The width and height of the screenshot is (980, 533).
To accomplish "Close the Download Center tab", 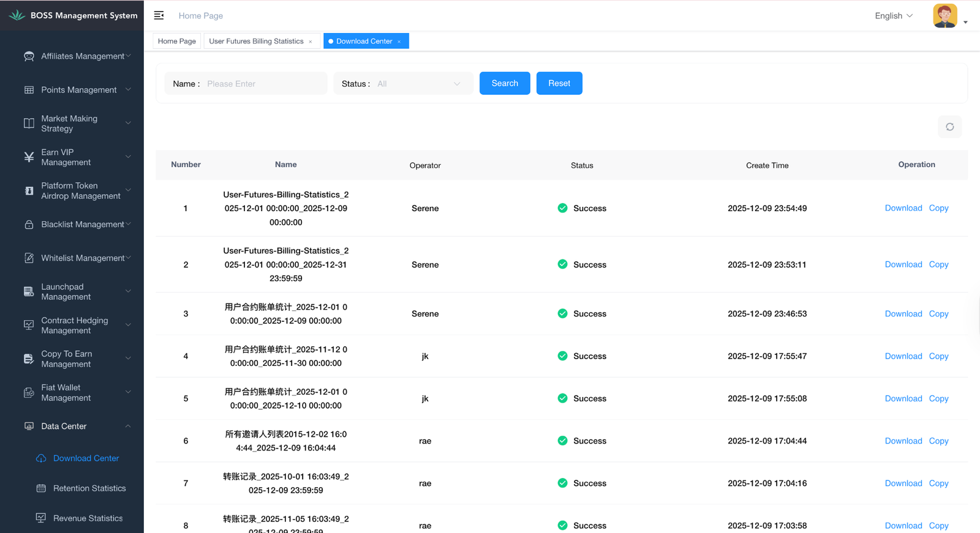I will pyautogui.click(x=399, y=42).
